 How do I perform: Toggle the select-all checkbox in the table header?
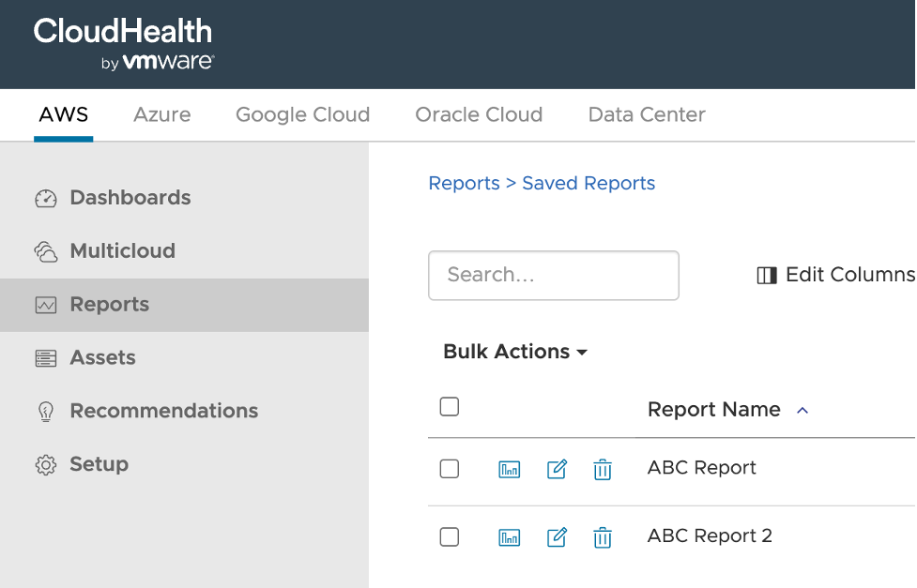pyautogui.click(x=450, y=406)
